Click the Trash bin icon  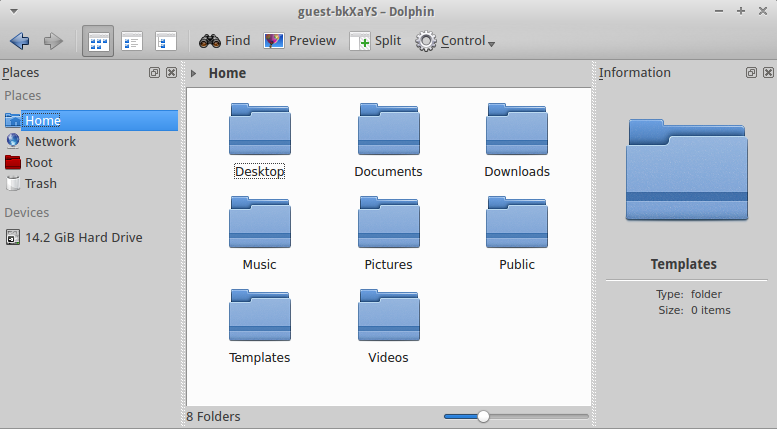[13, 183]
